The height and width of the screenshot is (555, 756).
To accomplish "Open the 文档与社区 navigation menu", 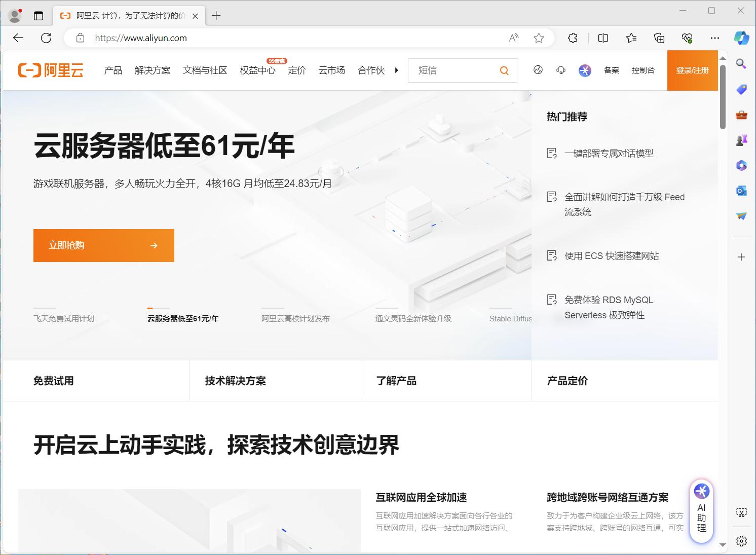I will [205, 70].
